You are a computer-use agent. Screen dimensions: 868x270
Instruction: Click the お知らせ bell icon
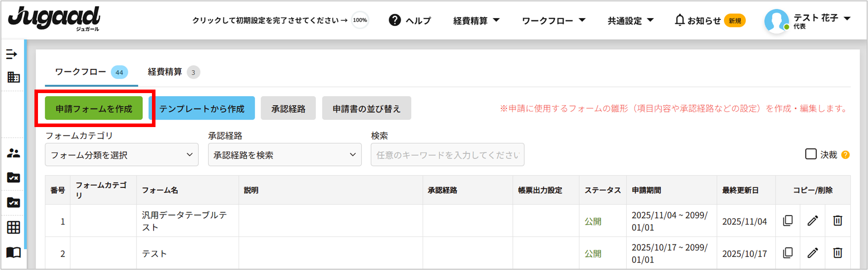[680, 20]
